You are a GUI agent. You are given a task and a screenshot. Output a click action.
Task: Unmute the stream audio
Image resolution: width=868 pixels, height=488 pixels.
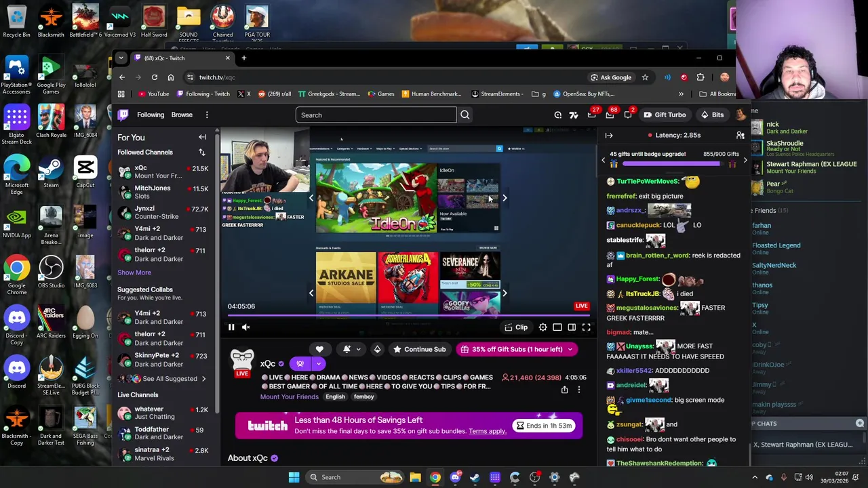click(246, 327)
